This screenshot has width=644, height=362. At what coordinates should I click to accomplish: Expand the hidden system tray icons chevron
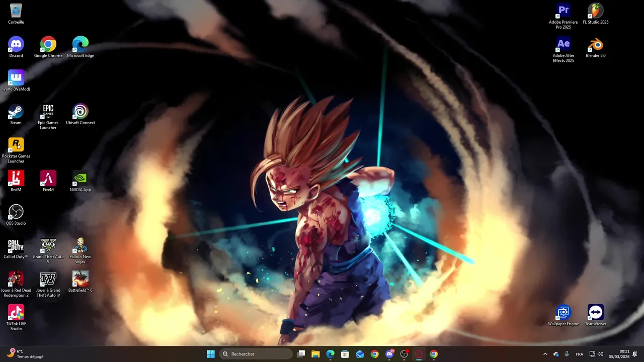tap(545, 354)
